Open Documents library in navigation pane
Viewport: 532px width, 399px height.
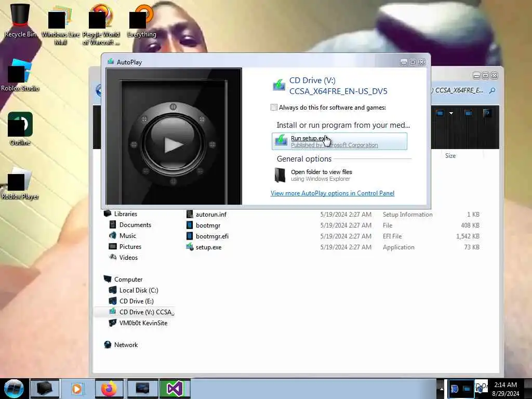coord(135,224)
